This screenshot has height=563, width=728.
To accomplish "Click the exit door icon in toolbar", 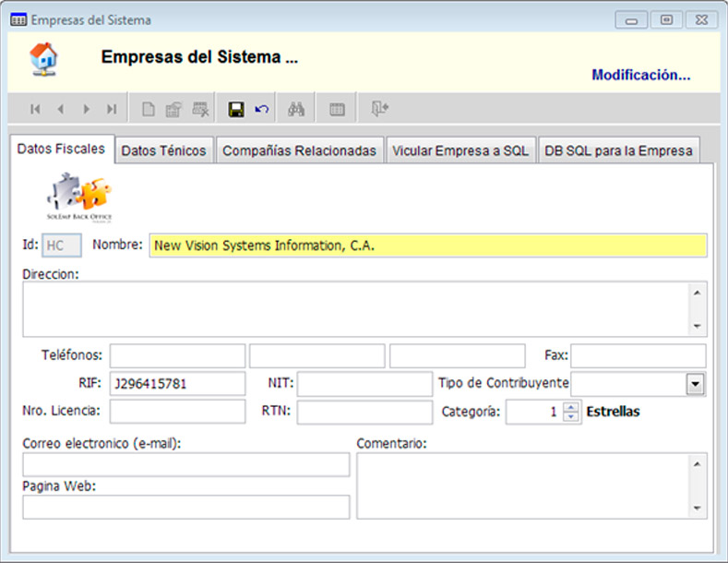I will (x=379, y=109).
